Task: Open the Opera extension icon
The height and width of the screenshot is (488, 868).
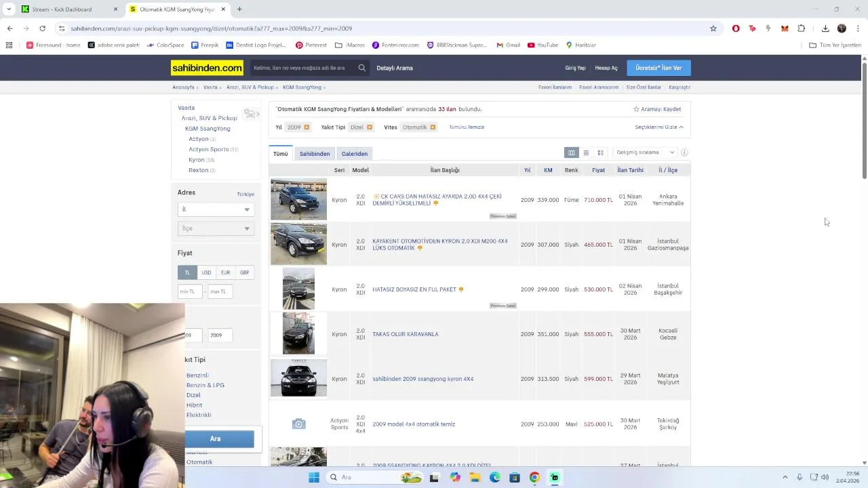Action: (x=736, y=28)
